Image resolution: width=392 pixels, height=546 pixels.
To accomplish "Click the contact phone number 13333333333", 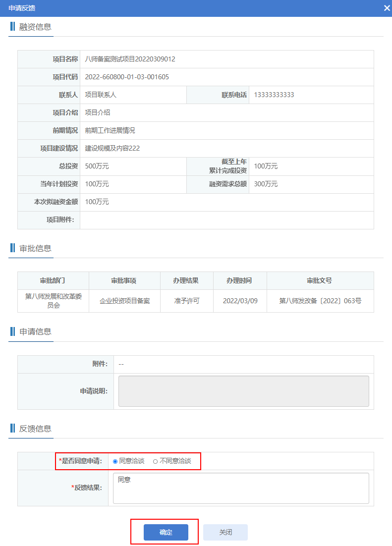I will tap(274, 95).
